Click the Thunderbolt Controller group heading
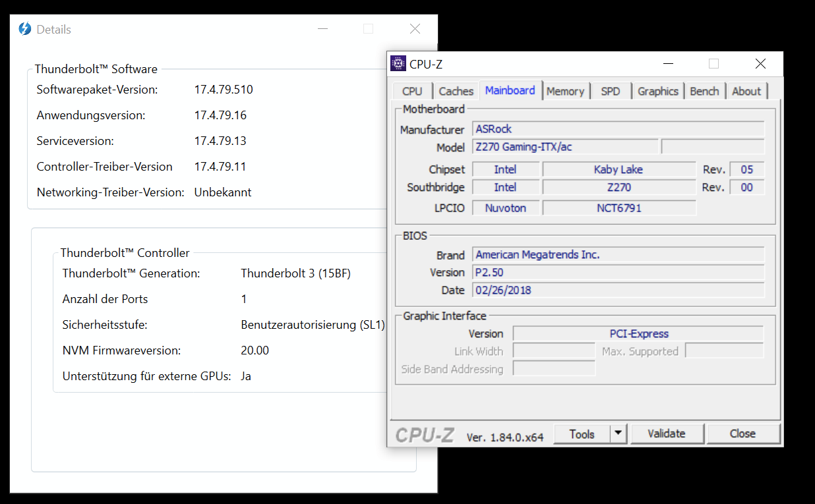The image size is (815, 504). 125,253
